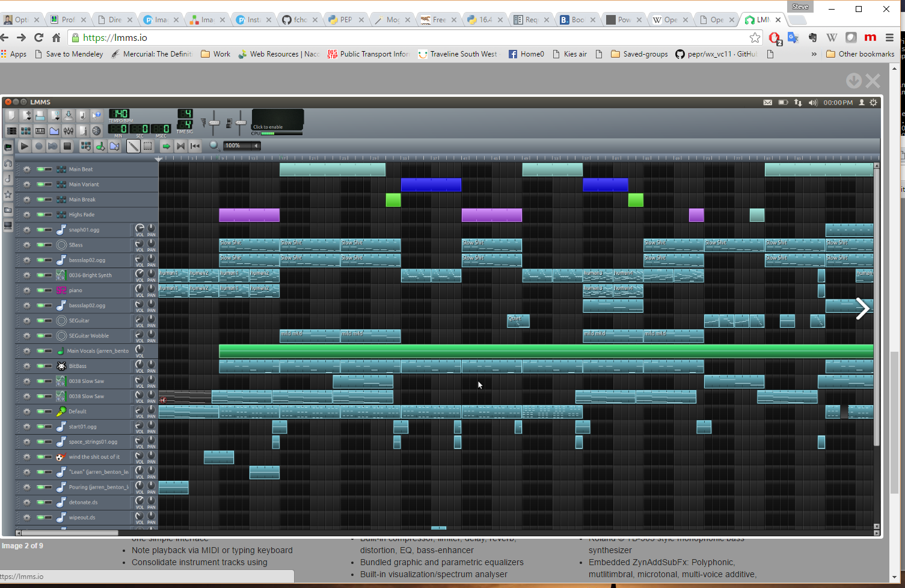Open the Controller Rack icon
The image size is (905, 588).
tap(97, 130)
